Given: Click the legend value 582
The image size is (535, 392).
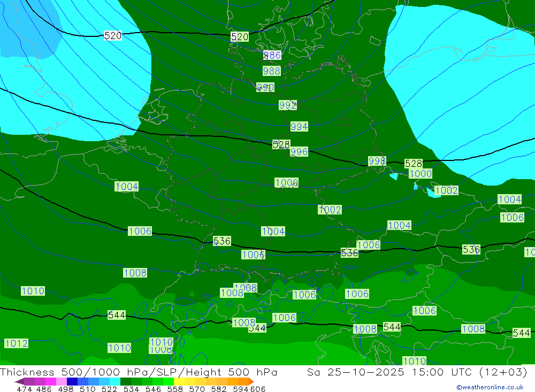Looking at the screenshot, I should coord(219,389).
